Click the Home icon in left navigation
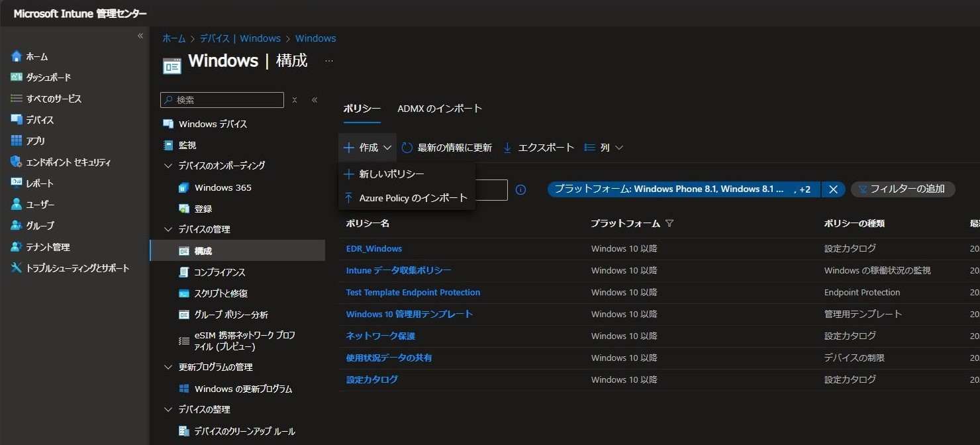This screenshot has height=445, width=980. (x=17, y=56)
